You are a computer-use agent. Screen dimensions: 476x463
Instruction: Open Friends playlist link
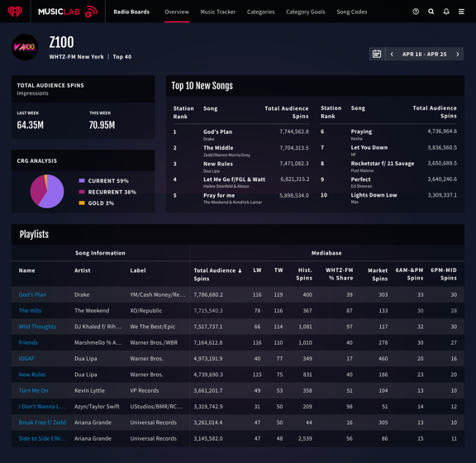[28, 342]
